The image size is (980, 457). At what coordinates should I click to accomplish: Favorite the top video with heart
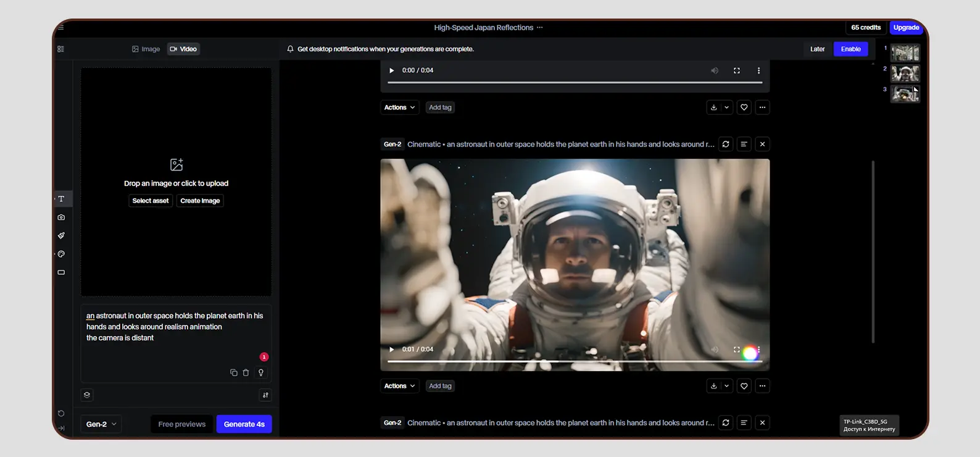point(744,107)
